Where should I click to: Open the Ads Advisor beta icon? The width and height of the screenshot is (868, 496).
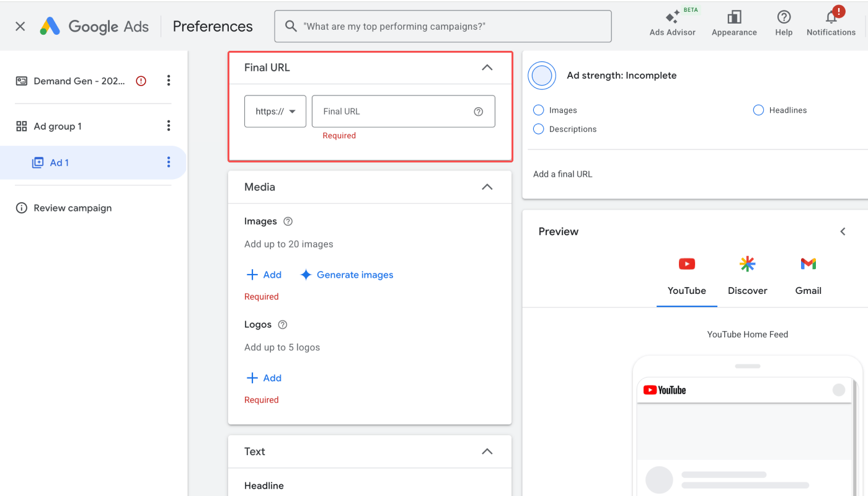[x=673, y=17]
